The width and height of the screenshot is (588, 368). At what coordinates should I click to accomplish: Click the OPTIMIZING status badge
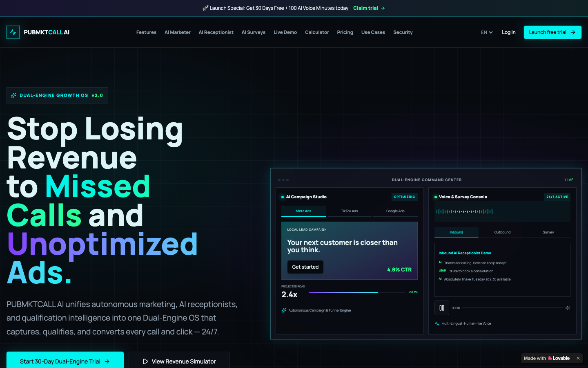(x=405, y=197)
